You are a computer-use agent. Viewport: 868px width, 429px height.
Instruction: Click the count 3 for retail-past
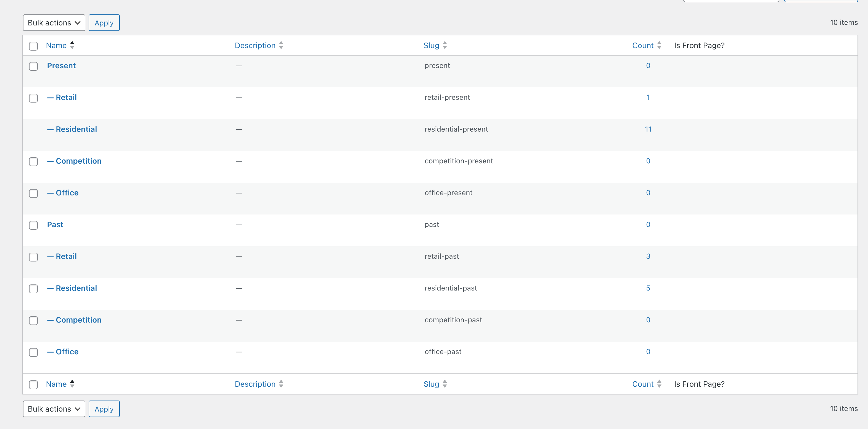pyautogui.click(x=648, y=256)
